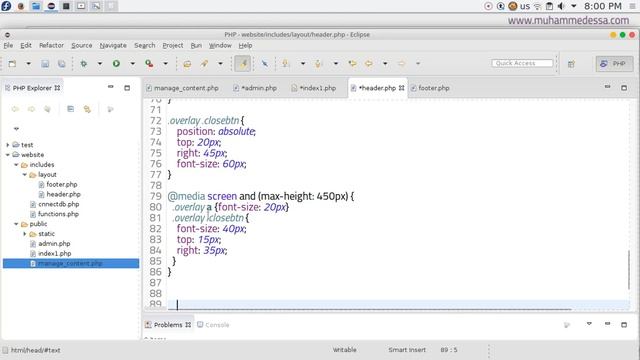640x360 pixels.
Task: Click PHP Explorer forward arrow icon
Action: pyautogui.click(x=31, y=109)
